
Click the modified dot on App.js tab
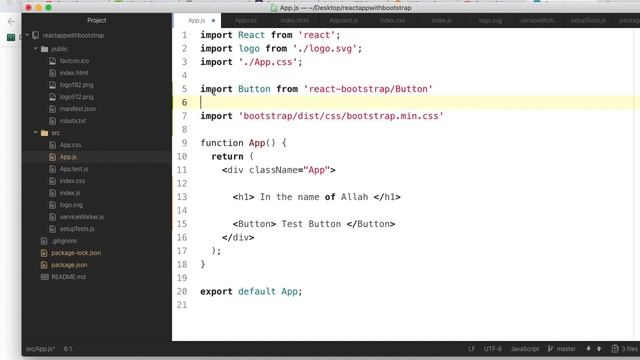coord(213,20)
